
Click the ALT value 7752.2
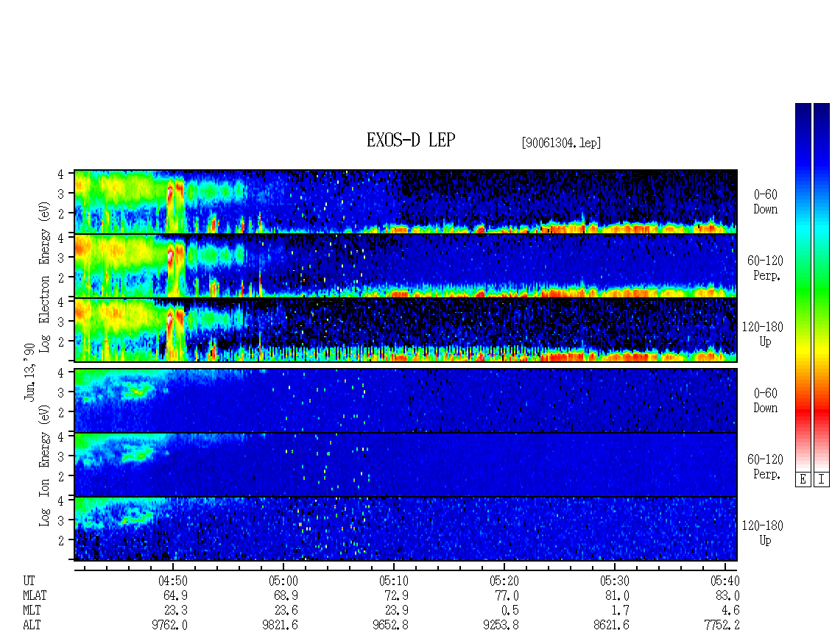coord(722,626)
